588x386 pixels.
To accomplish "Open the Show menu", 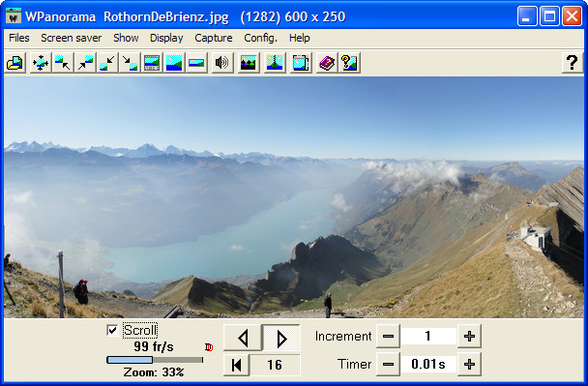I will click(126, 38).
